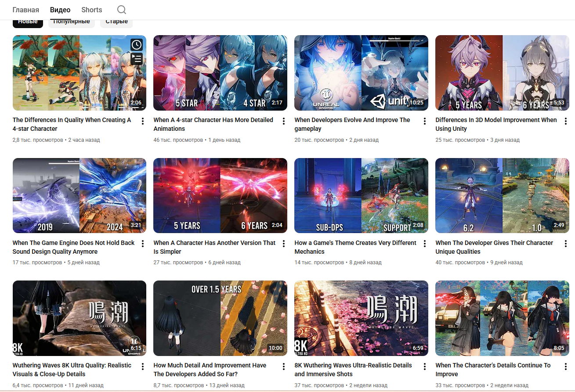
Task: Open options menu for 'The Differences In Quality When Creating A 4-star Character'
Action: [x=143, y=121]
